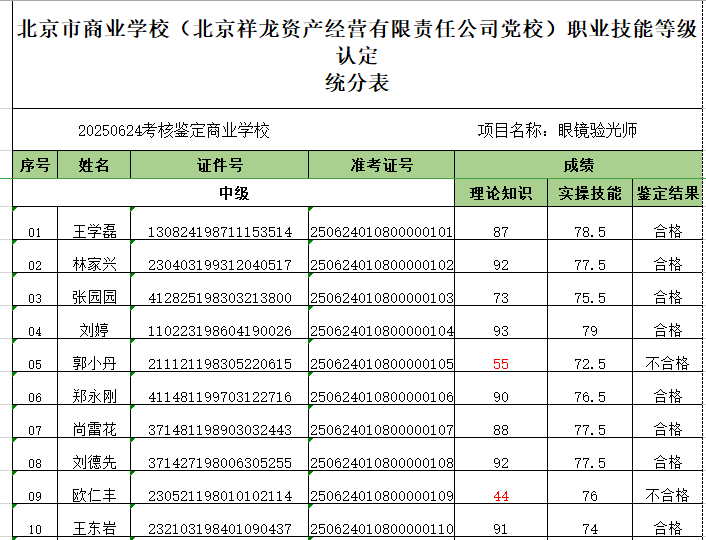Click ID number 230521198010102114
The height and width of the screenshot is (540, 706).
point(220,496)
